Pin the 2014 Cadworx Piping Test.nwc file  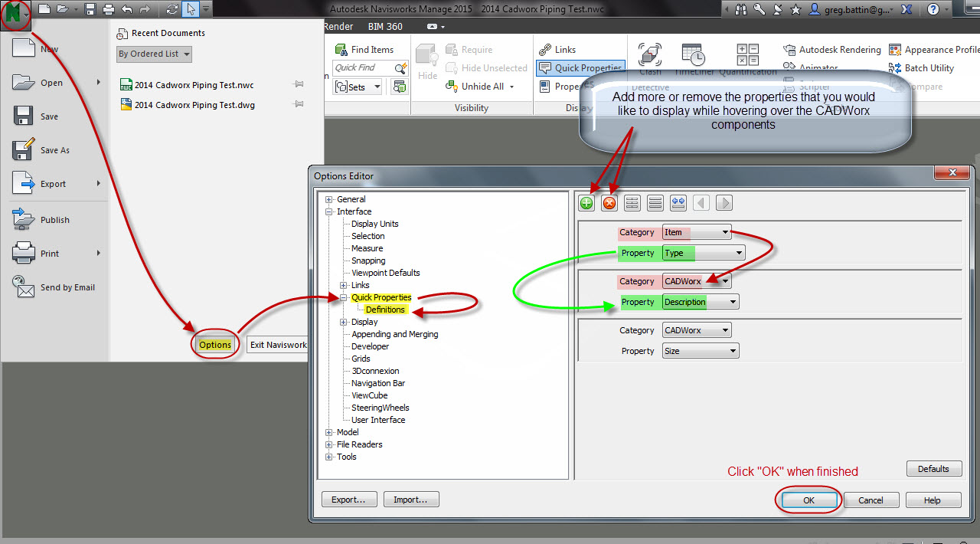(299, 84)
